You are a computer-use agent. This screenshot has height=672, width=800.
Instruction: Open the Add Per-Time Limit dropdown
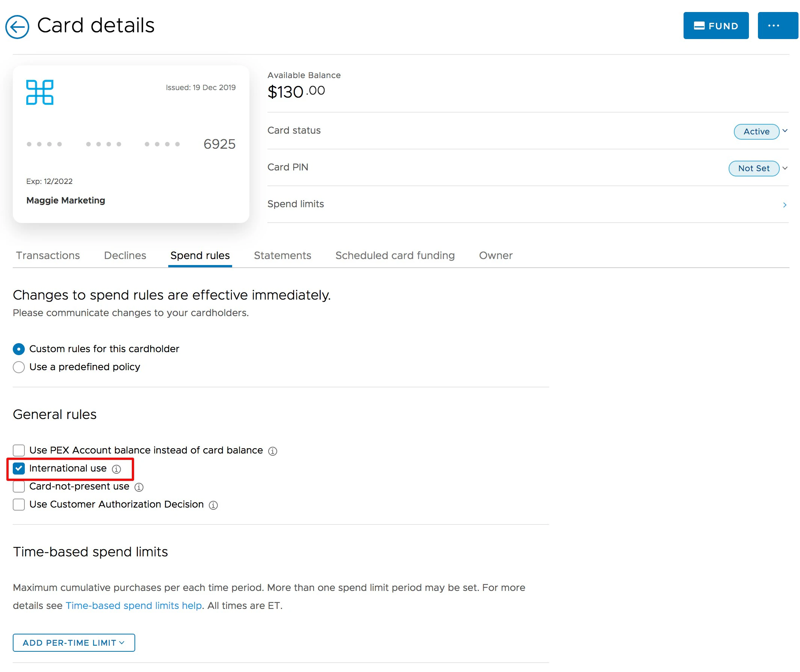click(74, 644)
